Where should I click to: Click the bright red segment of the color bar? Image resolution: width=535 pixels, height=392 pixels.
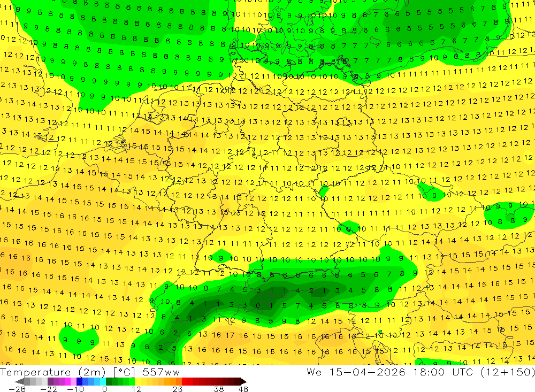pos(185,381)
